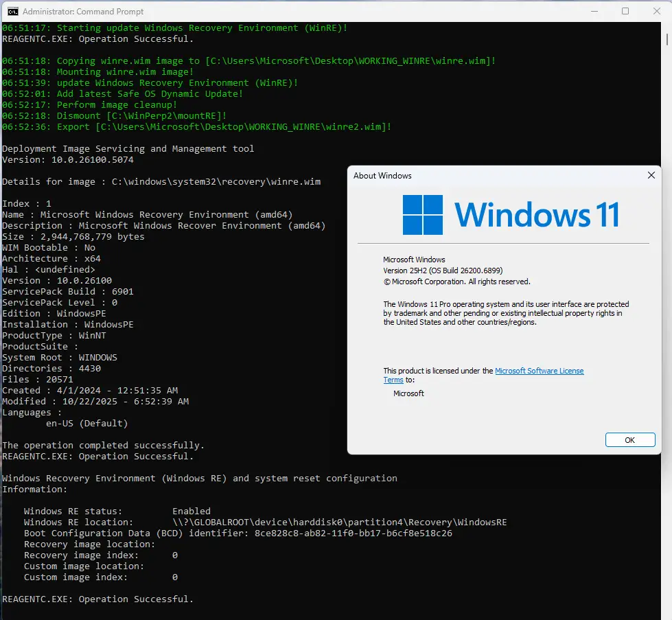Click the 'Administrator: Command Prompt' title text
The height and width of the screenshot is (620, 672).
(x=83, y=12)
